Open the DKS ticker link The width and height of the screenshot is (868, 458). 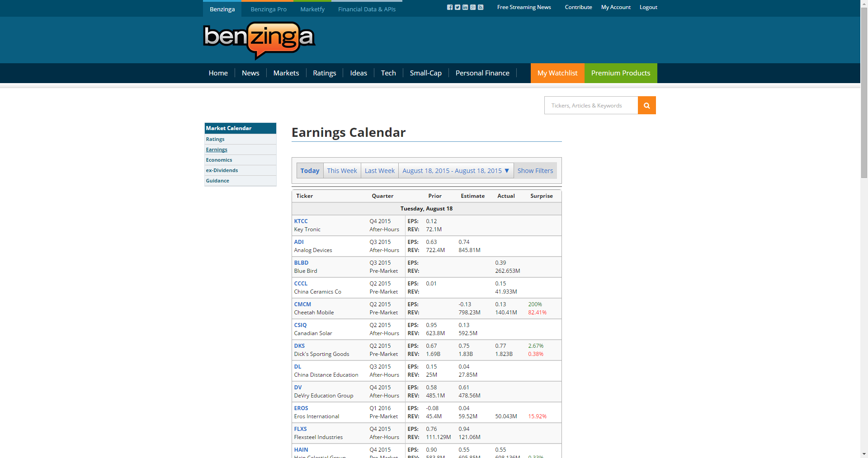click(x=299, y=346)
